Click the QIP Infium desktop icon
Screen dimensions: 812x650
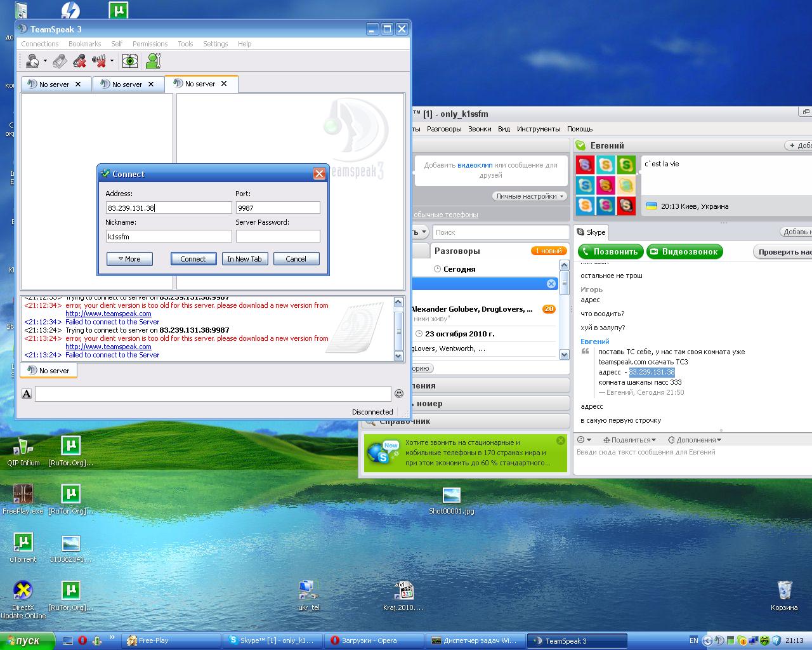[x=23, y=448]
